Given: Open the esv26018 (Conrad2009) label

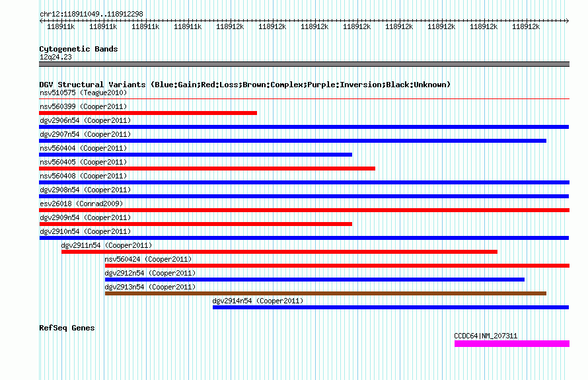Looking at the screenshot, I should pyautogui.click(x=81, y=204).
